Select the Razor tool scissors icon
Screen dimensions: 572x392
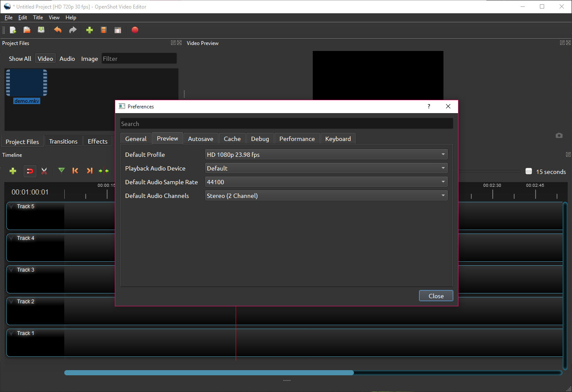point(44,171)
